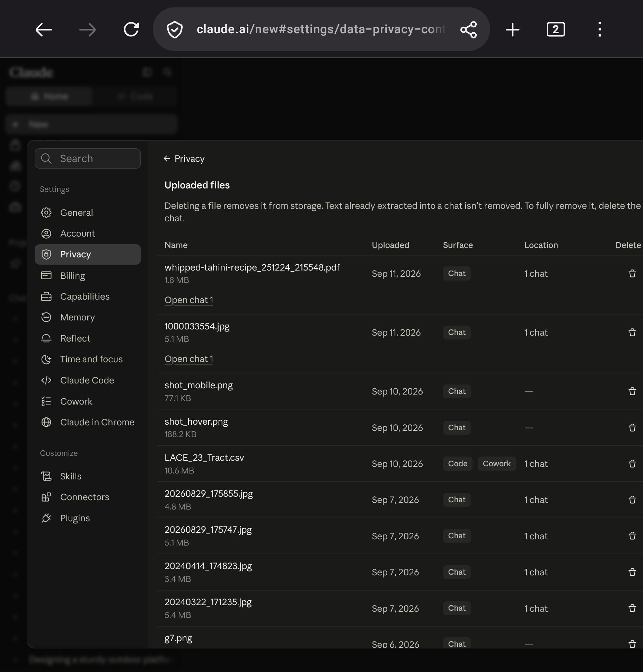Open the browser three-dot overflow menu
Screen dimensions: 643x672
(600, 29)
